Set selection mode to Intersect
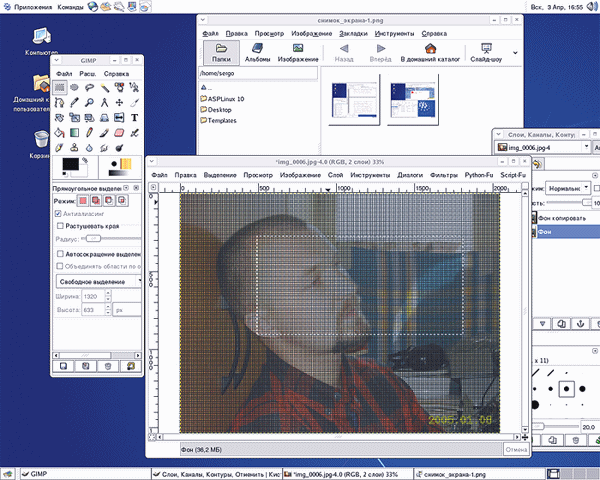The width and height of the screenshot is (600, 480). 122,201
